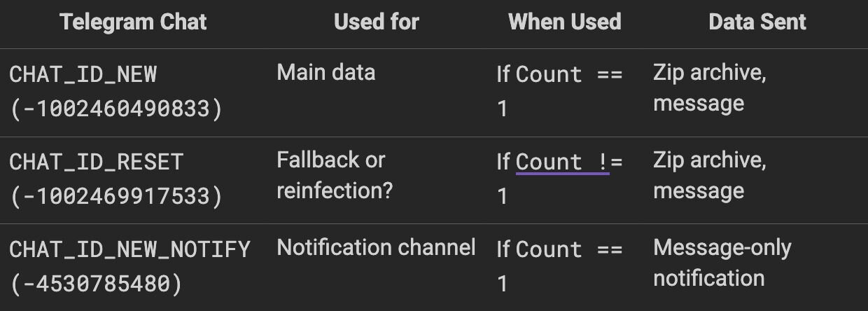
Task: Click the When Used column header
Action: click(565, 22)
